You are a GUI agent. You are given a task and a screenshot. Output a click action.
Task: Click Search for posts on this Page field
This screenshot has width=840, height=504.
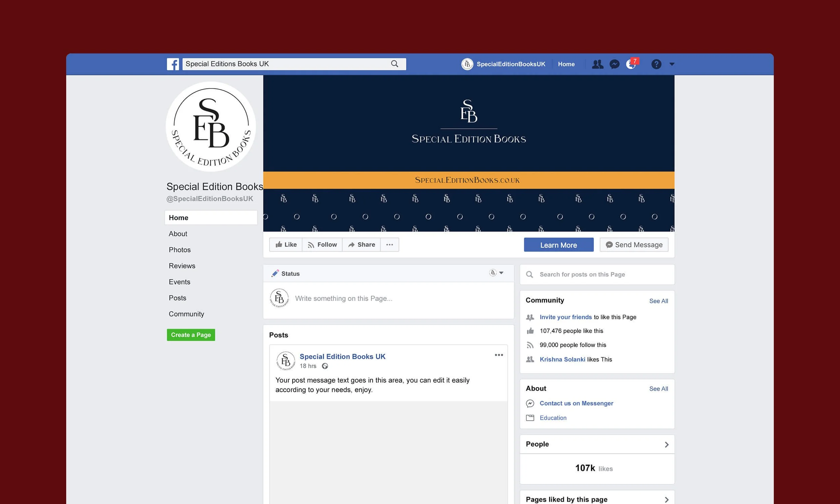(x=597, y=275)
